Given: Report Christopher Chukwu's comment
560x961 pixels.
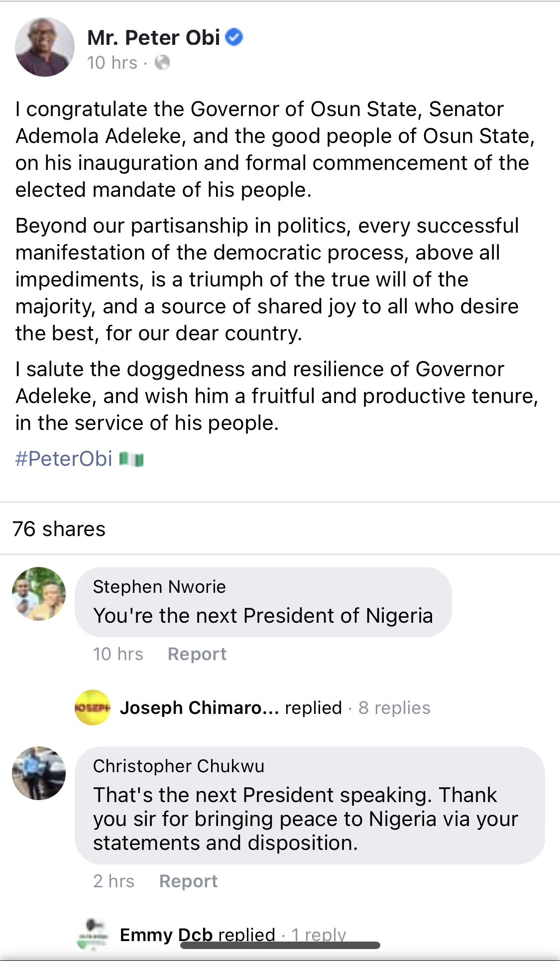Looking at the screenshot, I should [x=188, y=881].
